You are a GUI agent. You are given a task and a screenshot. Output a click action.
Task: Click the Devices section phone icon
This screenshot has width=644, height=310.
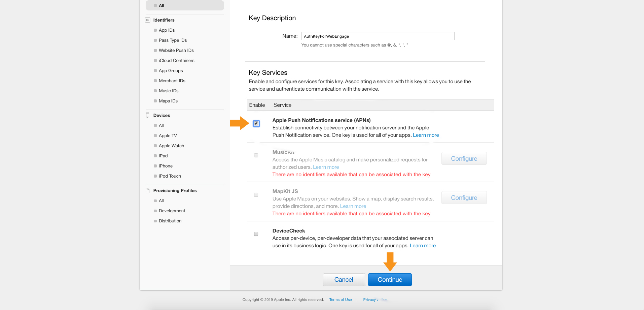click(147, 116)
